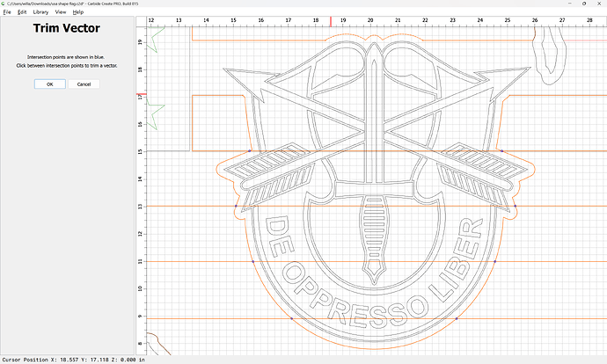
Task: Click Cancel in the Trim Vector panel
Action: [84, 84]
